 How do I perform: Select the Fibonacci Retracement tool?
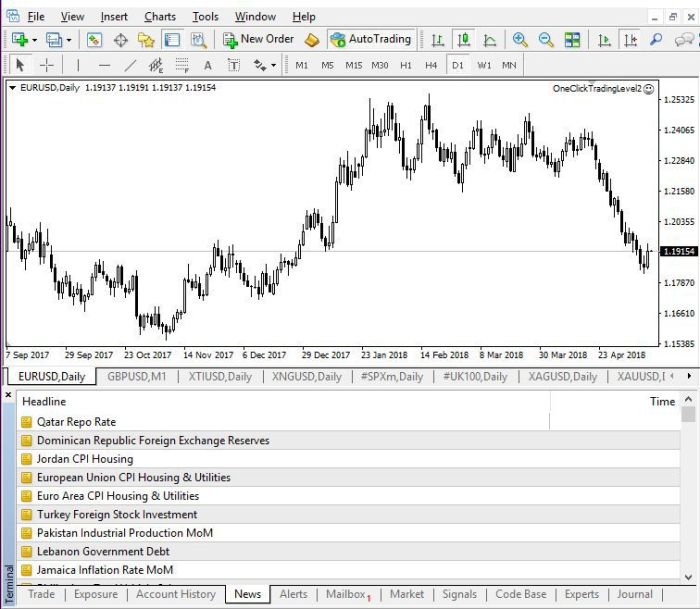tap(182, 66)
